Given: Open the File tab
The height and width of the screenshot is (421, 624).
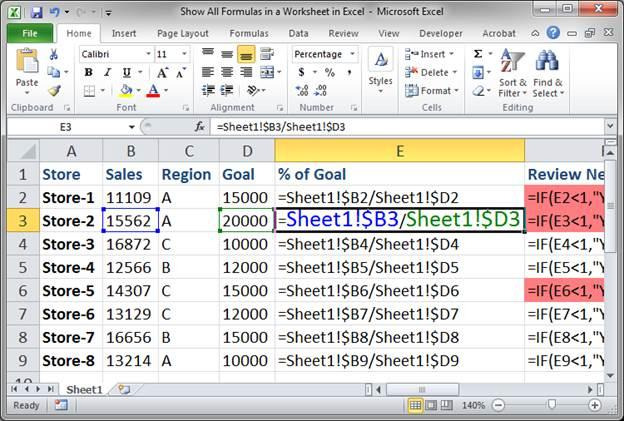Looking at the screenshot, I should pyautogui.click(x=30, y=33).
